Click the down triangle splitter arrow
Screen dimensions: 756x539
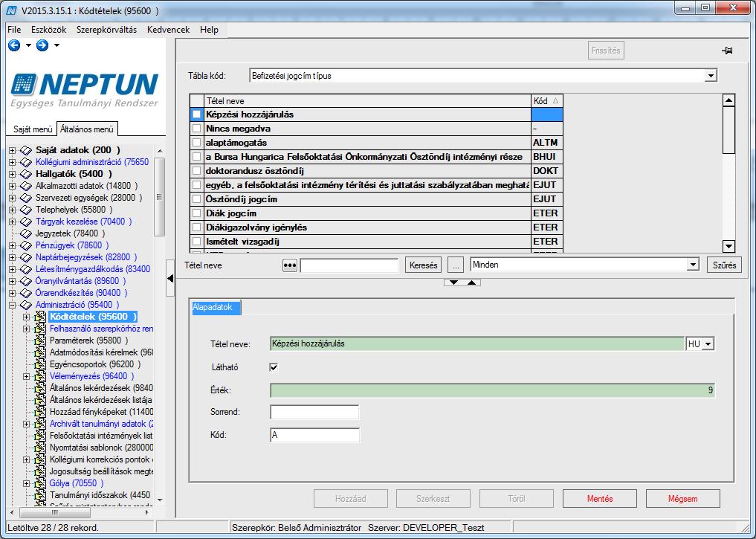(x=453, y=283)
